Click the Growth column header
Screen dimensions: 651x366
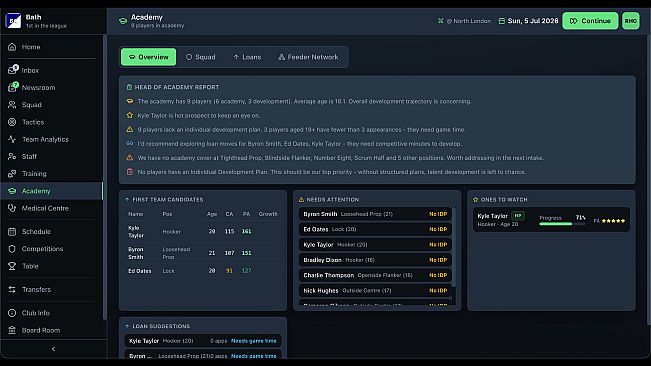tap(268, 214)
